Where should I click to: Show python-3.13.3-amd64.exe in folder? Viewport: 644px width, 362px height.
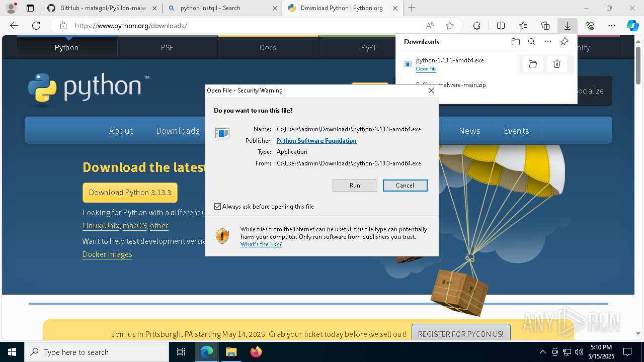(x=533, y=64)
